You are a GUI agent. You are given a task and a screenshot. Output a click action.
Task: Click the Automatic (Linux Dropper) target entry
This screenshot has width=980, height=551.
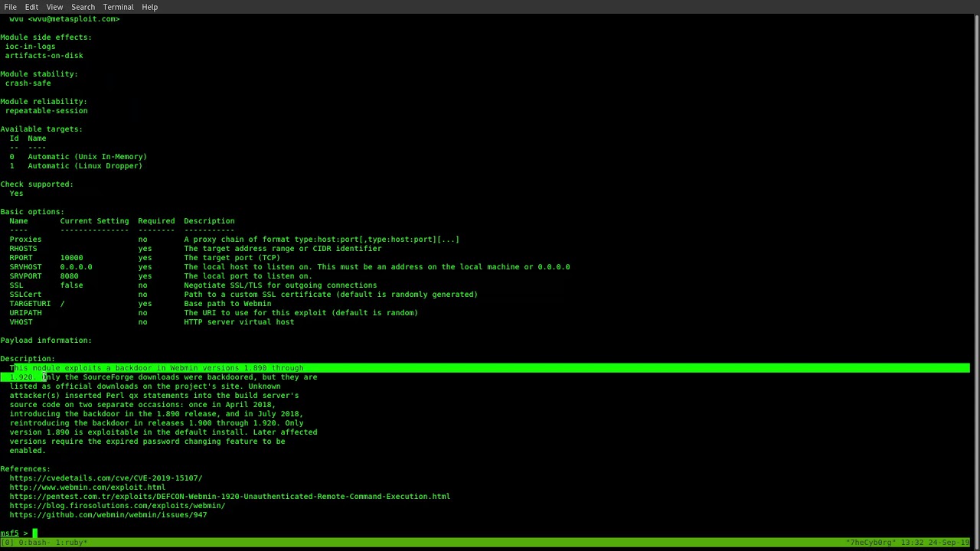(85, 166)
